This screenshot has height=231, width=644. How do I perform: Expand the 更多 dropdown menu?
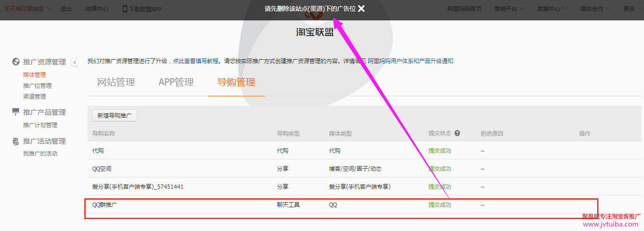click(632, 9)
